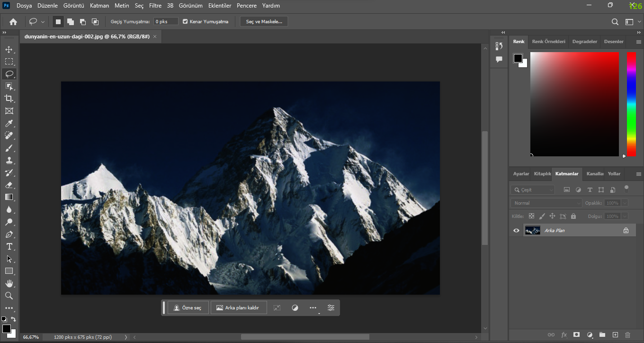The image size is (644, 343).
Task: Click the Arka planı kaldır button
Action: 238,308
